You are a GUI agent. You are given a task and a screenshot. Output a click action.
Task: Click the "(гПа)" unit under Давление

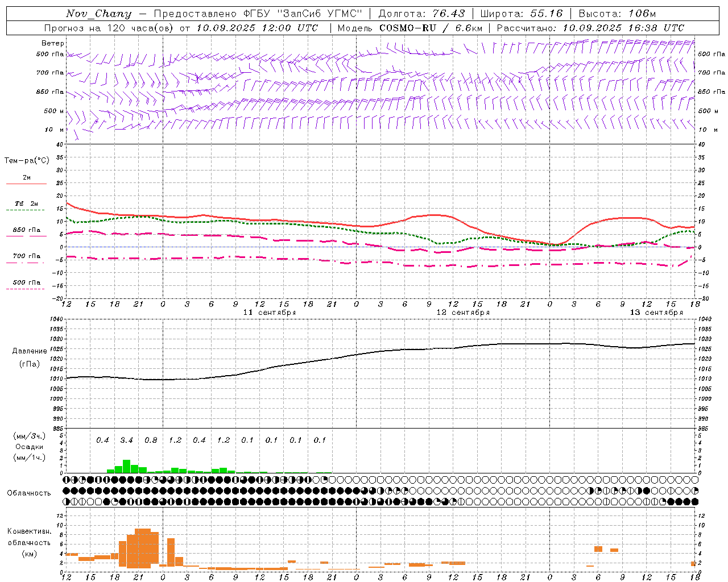(30, 364)
